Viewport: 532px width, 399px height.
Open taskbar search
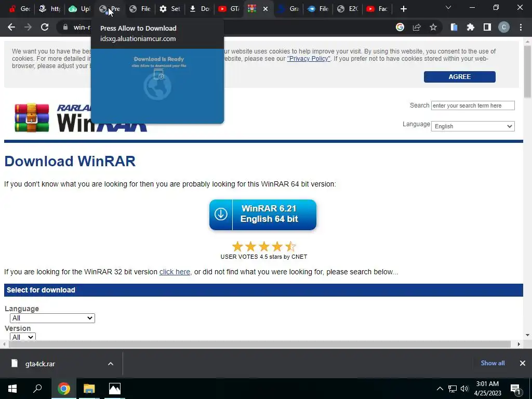click(37, 389)
